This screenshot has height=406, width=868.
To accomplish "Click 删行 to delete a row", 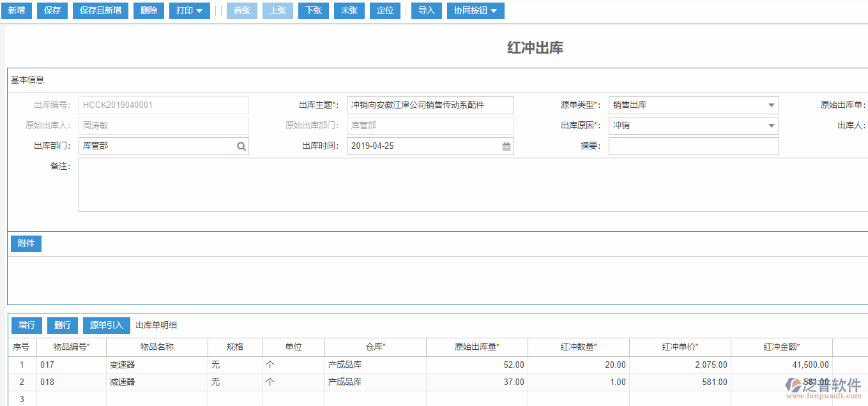I will (63, 326).
